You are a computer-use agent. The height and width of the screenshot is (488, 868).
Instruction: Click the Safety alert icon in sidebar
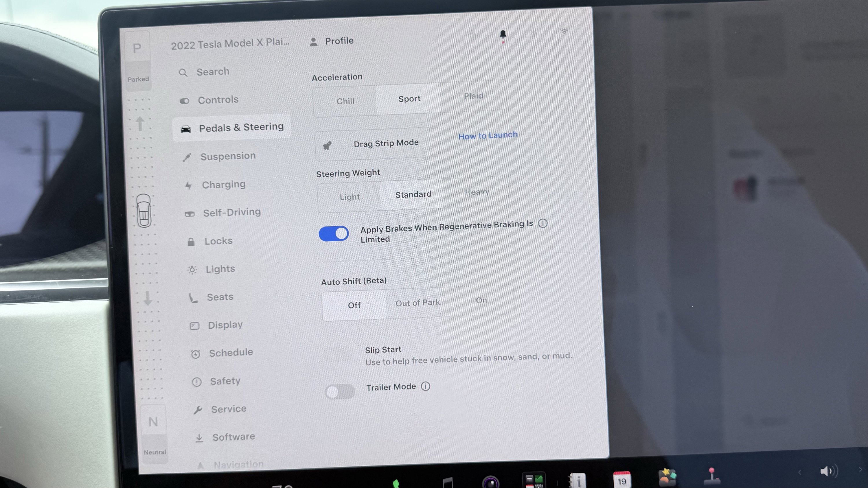(x=196, y=382)
